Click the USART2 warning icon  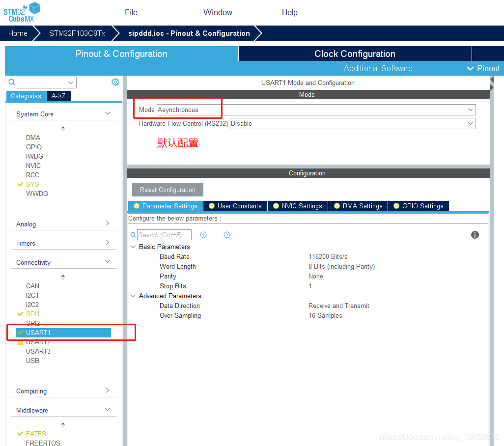[20, 342]
